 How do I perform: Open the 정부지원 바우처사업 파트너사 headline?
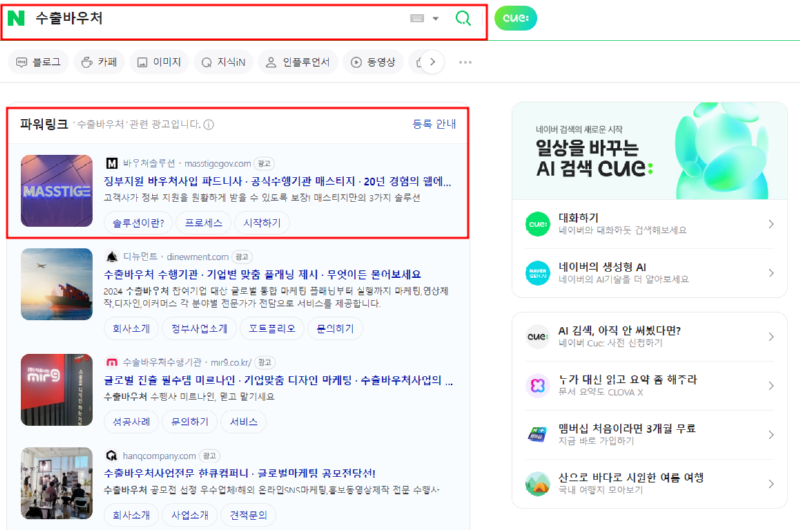pyautogui.click(x=277, y=181)
